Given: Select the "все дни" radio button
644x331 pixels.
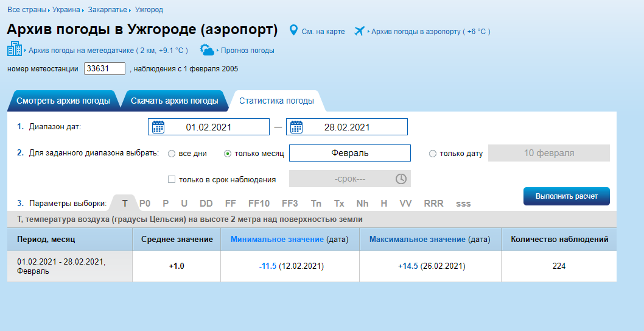Looking at the screenshot, I should [x=172, y=154].
